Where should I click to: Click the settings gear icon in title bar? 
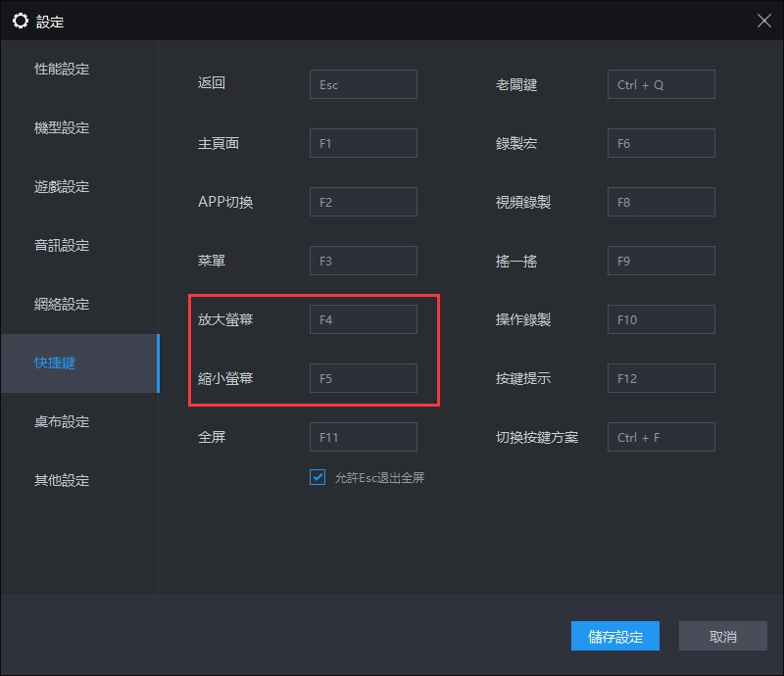click(x=21, y=21)
